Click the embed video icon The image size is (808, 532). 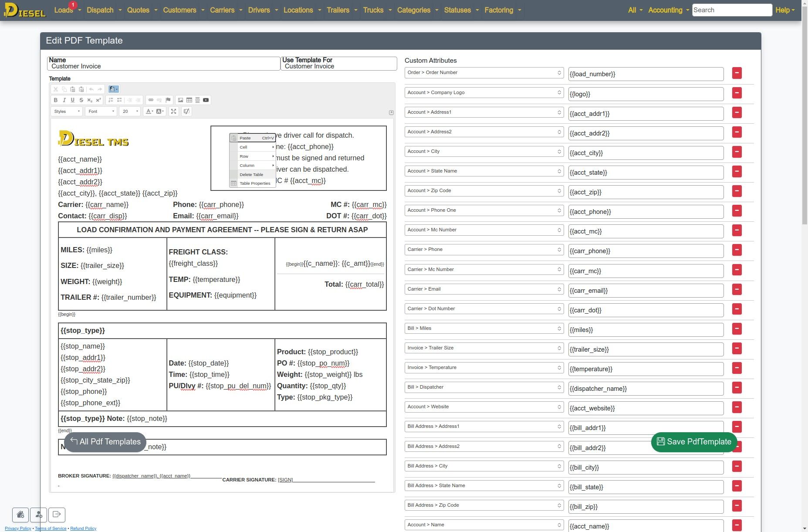pyautogui.click(x=206, y=100)
